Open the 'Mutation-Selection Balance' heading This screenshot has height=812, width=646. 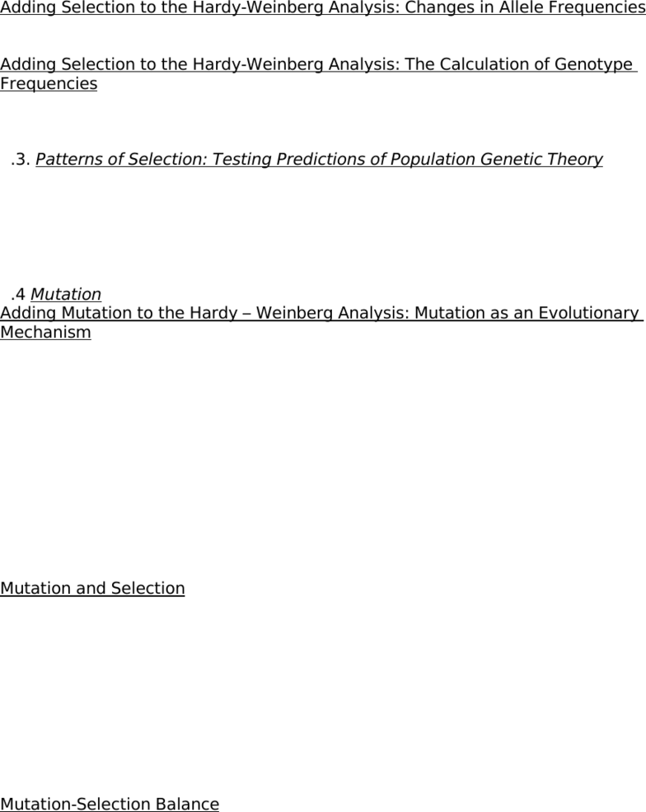tap(110, 804)
